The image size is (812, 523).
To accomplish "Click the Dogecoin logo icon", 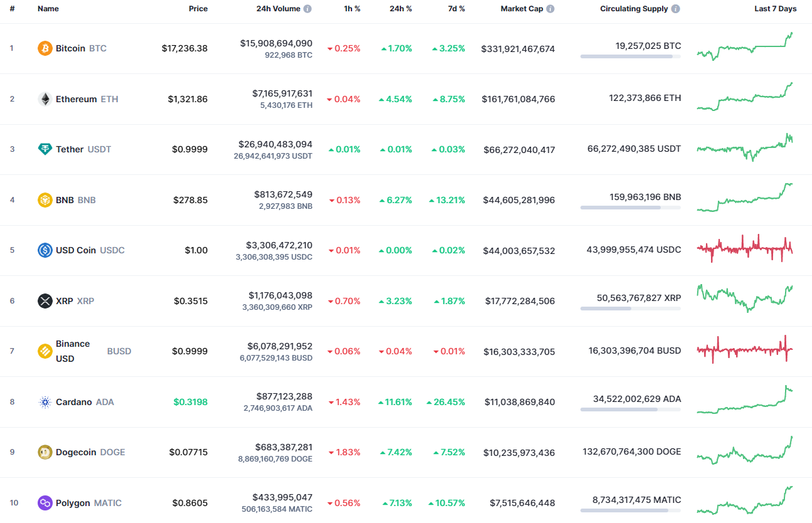I will point(44,452).
